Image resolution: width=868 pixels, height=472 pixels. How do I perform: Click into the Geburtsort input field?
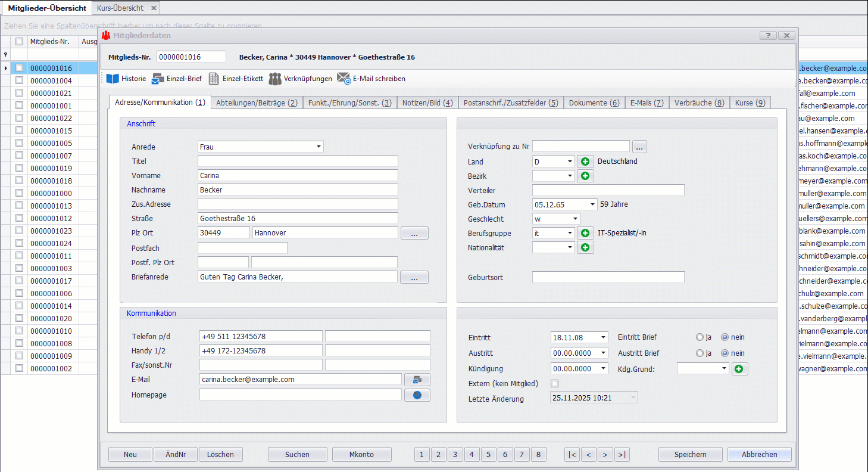point(608,278)
